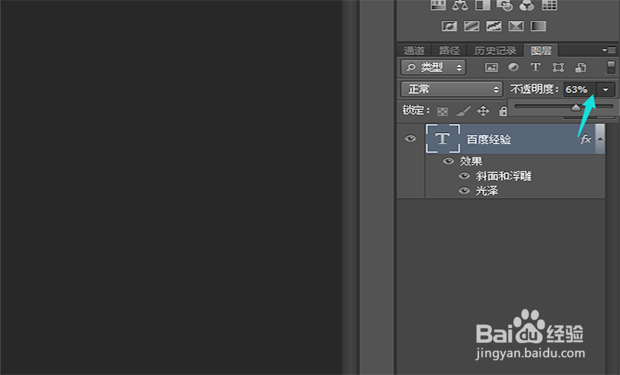
Task: Select the 效果 row label
Action: click(x=471, y=161)
